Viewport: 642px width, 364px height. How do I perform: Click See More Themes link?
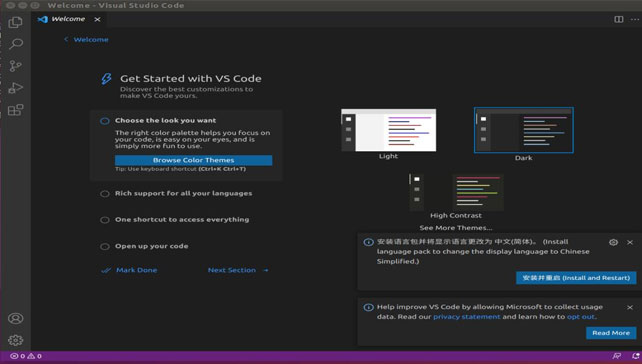456,228
